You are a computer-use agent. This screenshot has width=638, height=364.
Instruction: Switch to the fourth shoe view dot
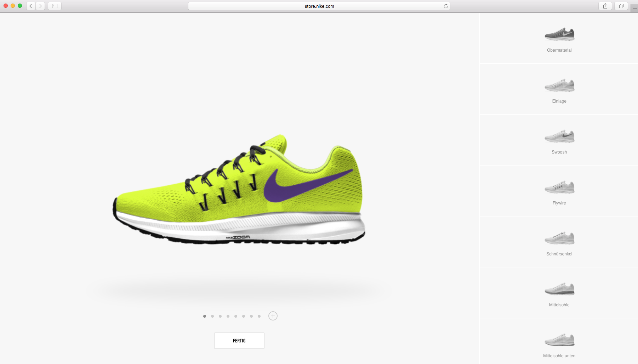click(x=228, y=316)
